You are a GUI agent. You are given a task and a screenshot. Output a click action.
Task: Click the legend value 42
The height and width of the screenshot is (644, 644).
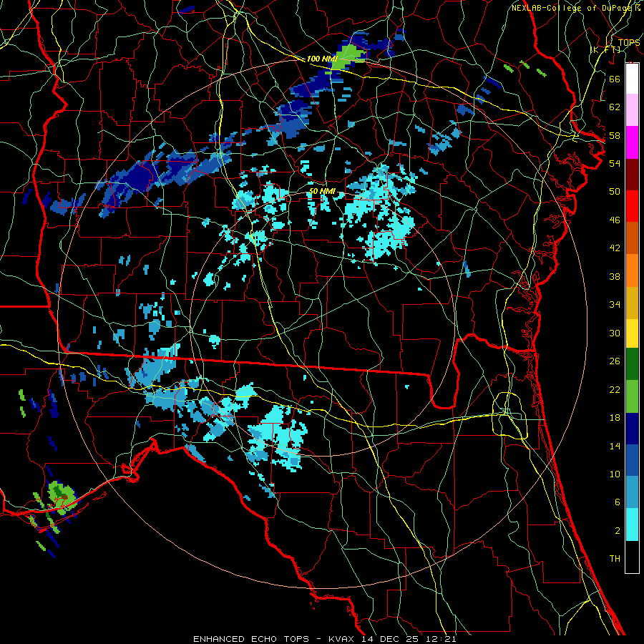[x=615, y=248]
